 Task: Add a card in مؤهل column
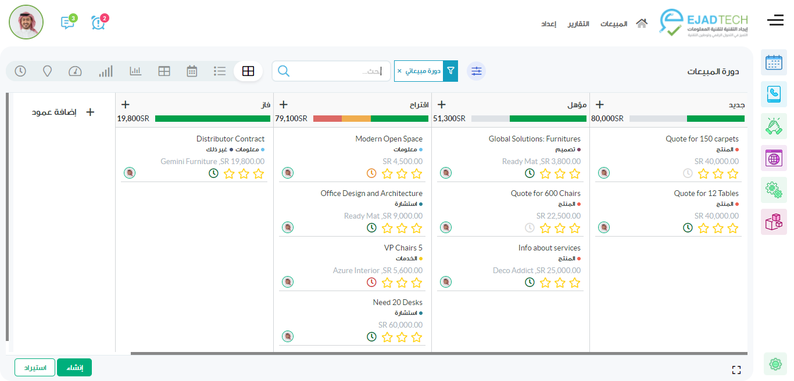pos(442,105)
